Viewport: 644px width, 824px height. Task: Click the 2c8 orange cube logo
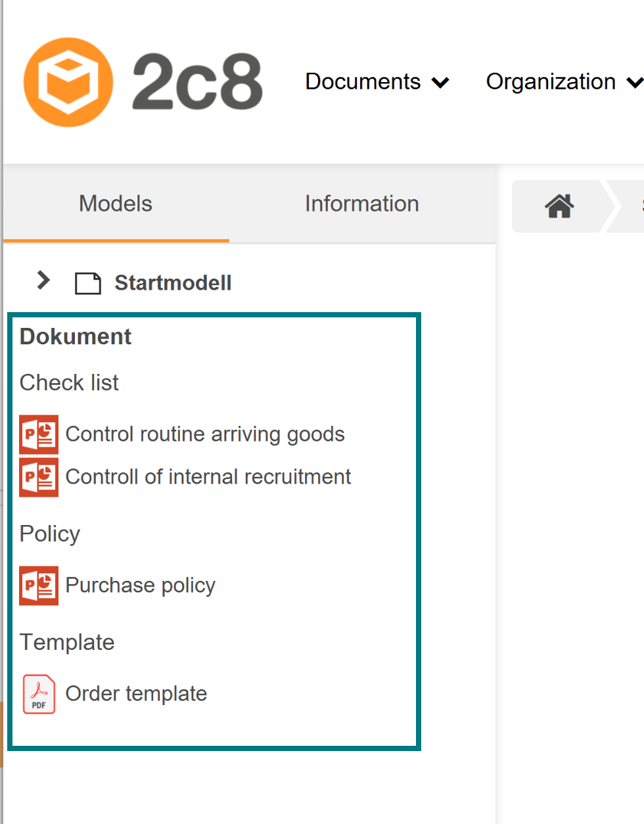coord(68,82)
